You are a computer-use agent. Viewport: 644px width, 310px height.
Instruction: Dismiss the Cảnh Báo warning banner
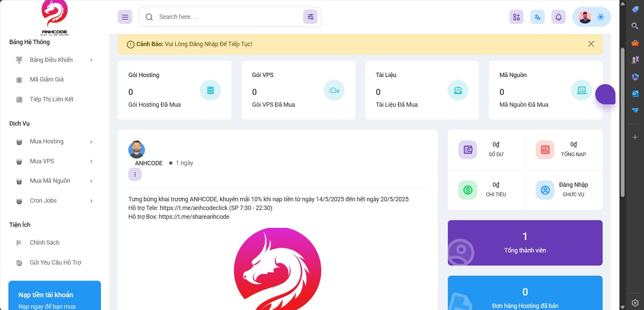coord(591,44)
